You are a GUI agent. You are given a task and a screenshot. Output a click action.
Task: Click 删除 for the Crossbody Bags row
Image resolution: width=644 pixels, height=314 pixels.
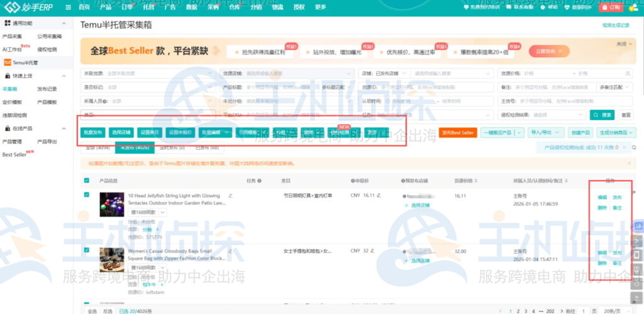[602, 263]
